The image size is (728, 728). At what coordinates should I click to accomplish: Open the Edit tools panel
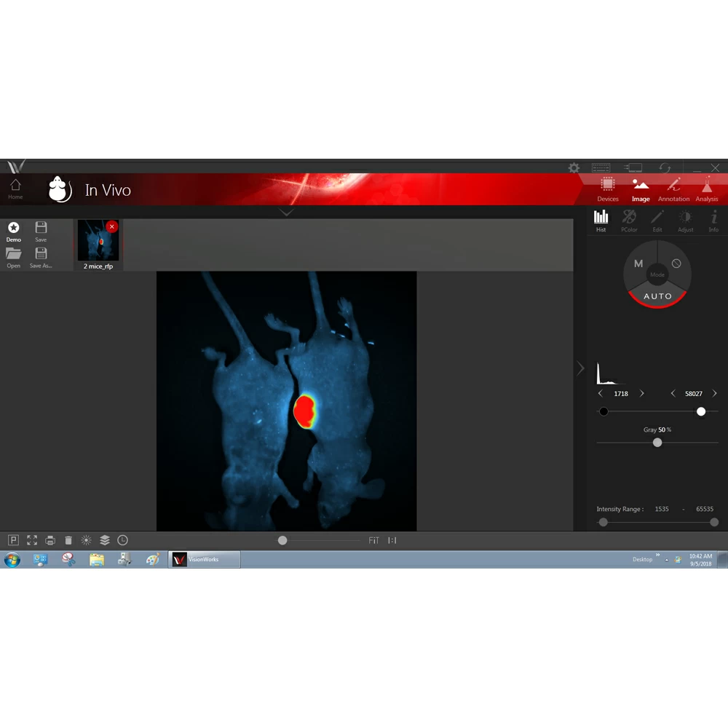pyautogui.click(x=657, y=221)
